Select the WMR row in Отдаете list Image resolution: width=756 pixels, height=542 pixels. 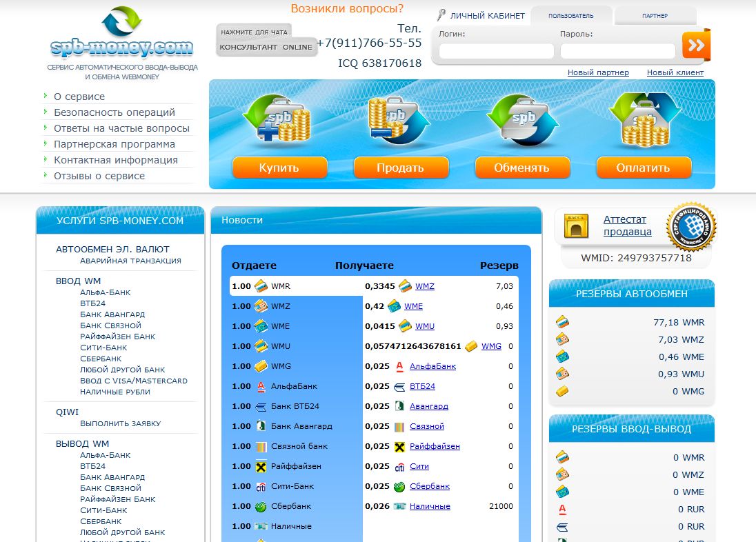coord(296,286)
